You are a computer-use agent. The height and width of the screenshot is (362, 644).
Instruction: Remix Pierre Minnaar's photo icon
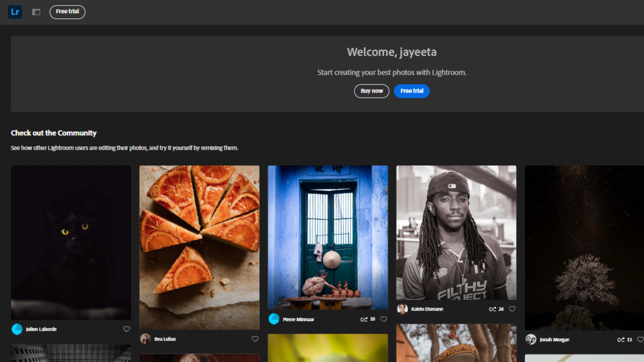click(364, 319)
